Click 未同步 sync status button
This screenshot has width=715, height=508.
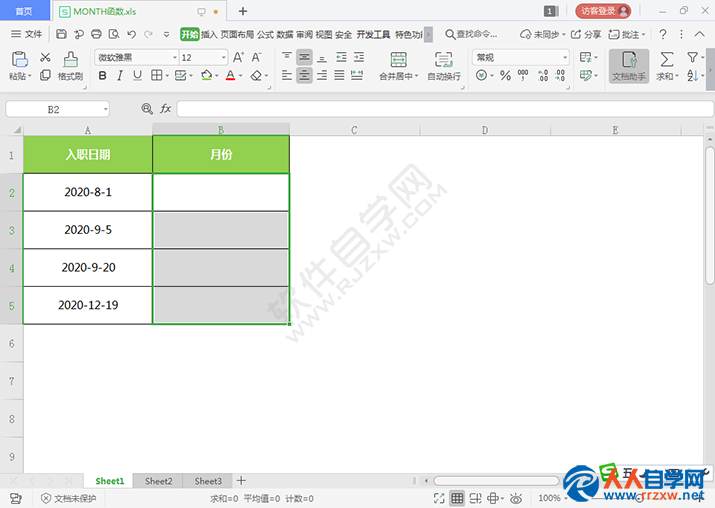click(x=543, y=34)
